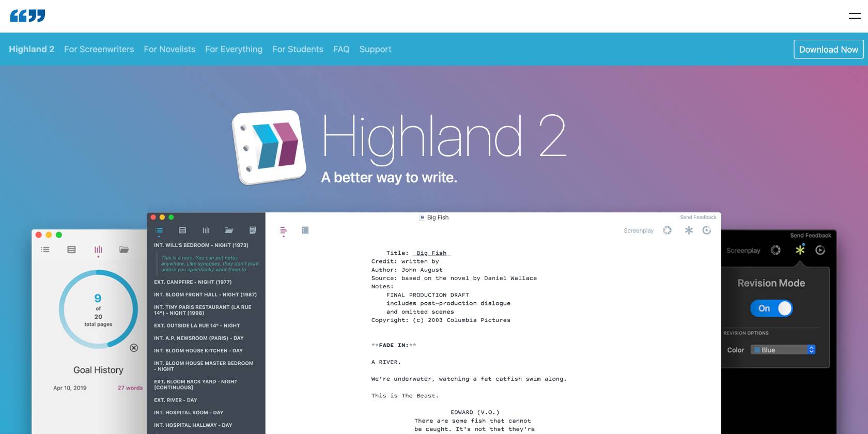Image resolution: width=868 pixels, height=434 pixels.
Task: Select scene INT. BLOOM HOUSE MASTER BEDROOM - NIGHT
Action: tap(204, 366)
